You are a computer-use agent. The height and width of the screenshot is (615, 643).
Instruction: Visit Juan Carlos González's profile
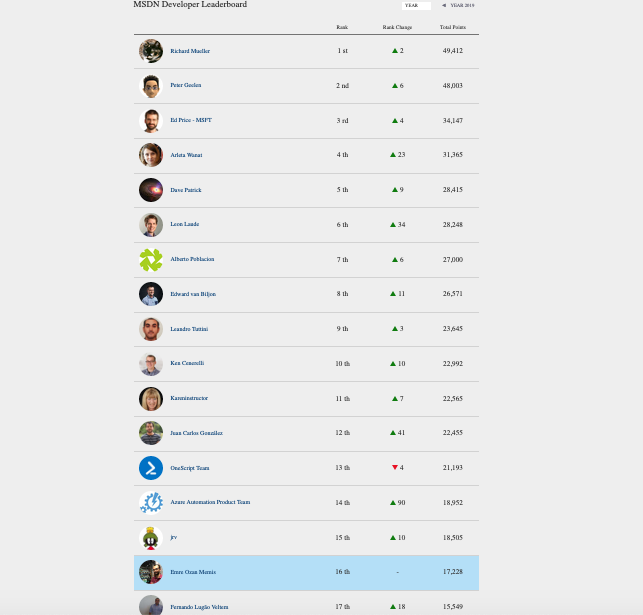pyautogui.click(x=196, y=433)
